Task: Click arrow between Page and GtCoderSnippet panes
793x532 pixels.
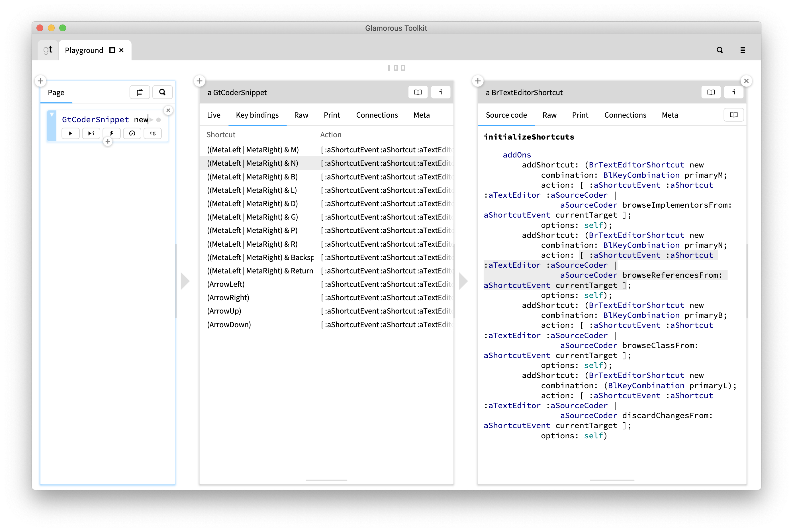Action: (185, 281)
